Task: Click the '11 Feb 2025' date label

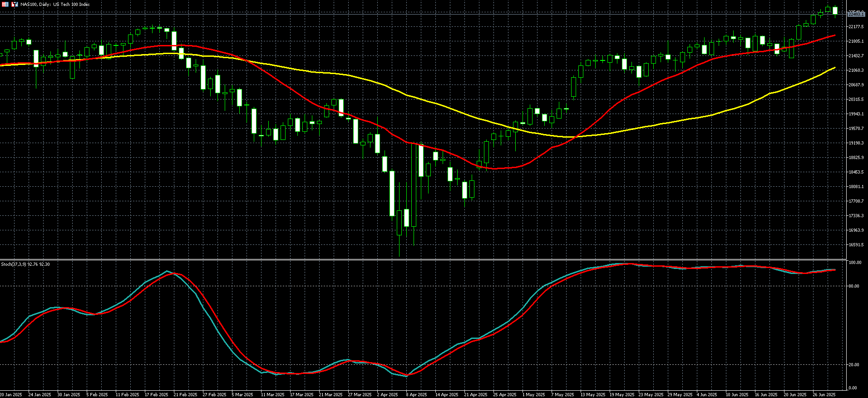Action: [x=127, y=395]
